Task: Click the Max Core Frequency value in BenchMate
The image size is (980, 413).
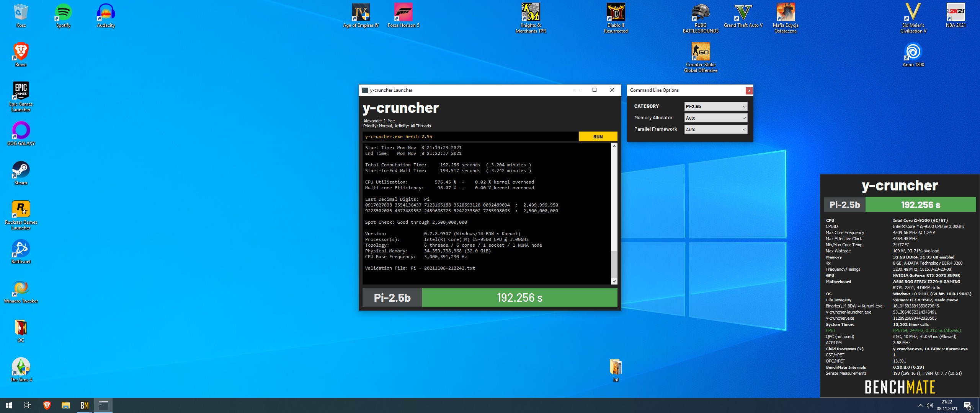Action: pyautogui.click(x=914, y=233)
